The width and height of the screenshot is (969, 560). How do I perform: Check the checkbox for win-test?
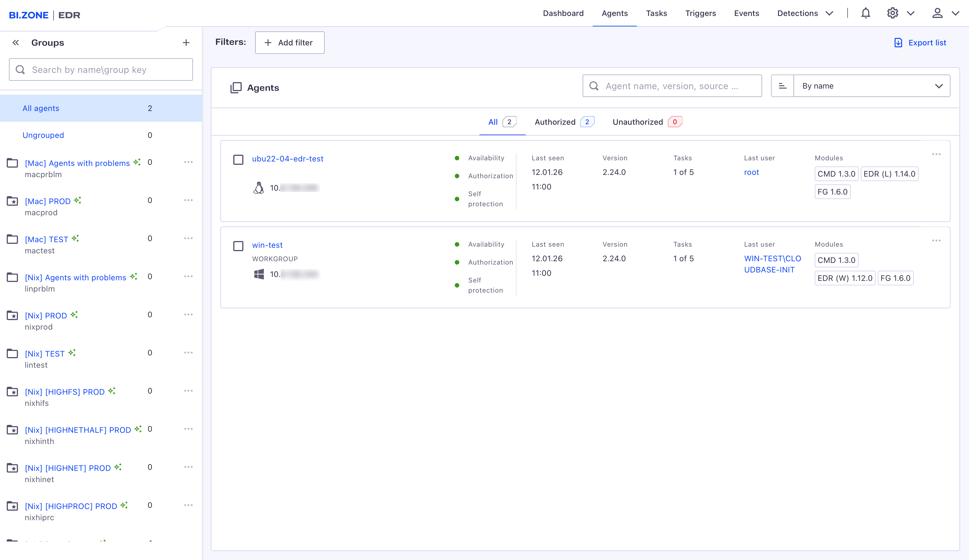[x=238, y=246]
